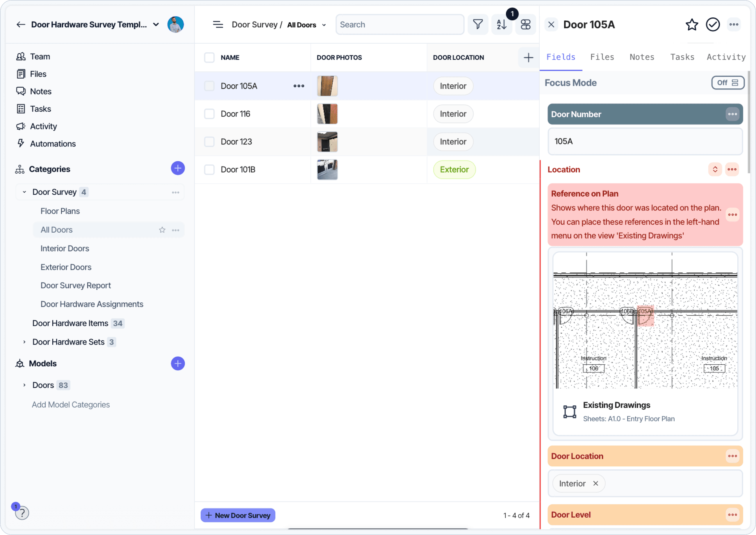Add a new category with plus icon
The height and width of the screenshot is (535, 756).
point(178,168)
